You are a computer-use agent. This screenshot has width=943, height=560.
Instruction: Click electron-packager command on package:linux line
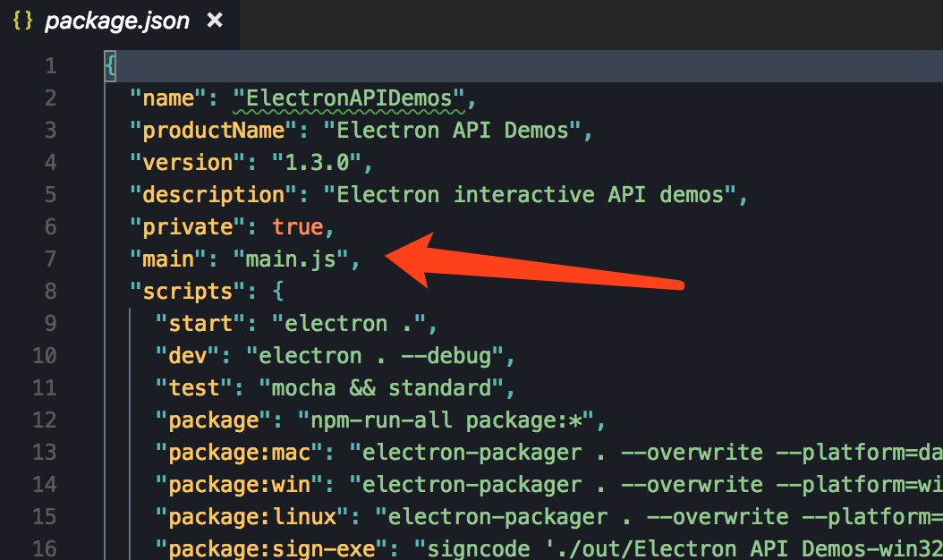click(x=498, y=517)
